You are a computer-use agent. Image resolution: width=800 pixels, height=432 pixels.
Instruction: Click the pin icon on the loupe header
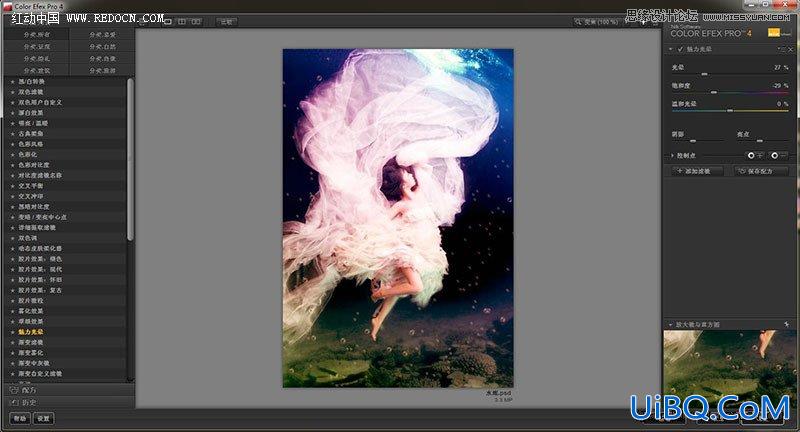click(x=787, y=324)
